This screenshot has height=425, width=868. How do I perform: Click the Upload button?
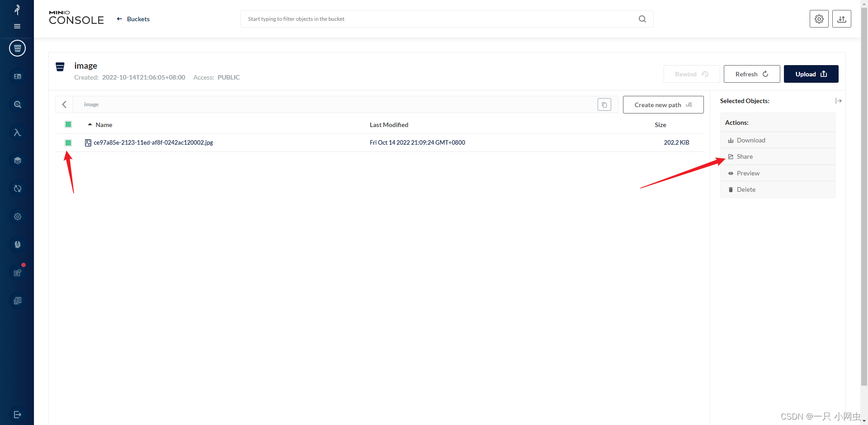[811, 74]
